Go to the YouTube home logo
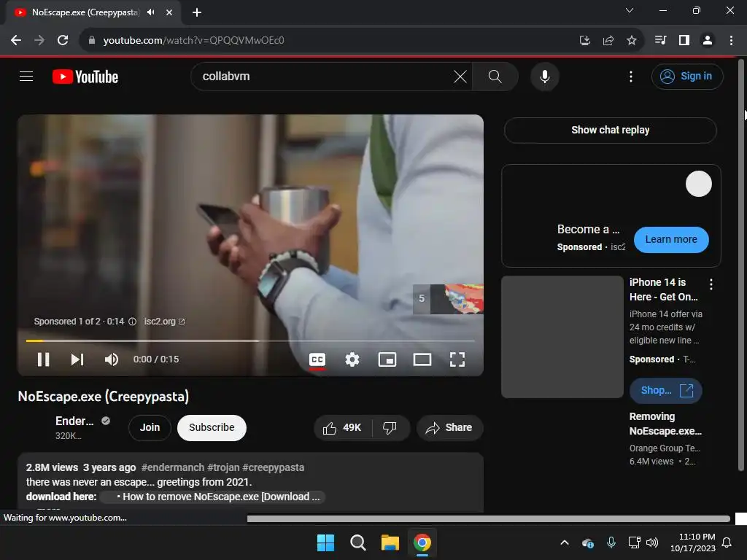The width and height of the screenshot is (747, 560). point(85,77)
